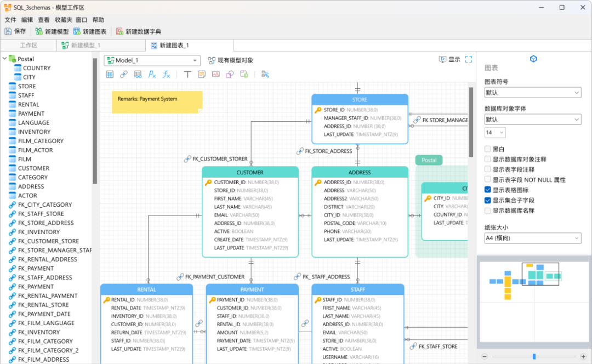Enable 显示数据库名称 checkbox

click(487, 211)
